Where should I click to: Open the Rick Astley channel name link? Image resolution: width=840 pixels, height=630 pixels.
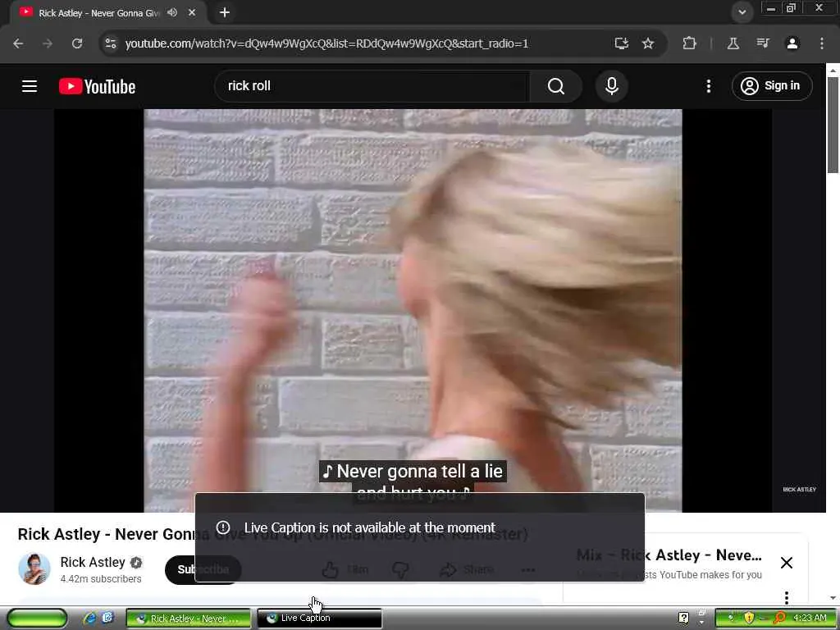(x=93, y=562)
